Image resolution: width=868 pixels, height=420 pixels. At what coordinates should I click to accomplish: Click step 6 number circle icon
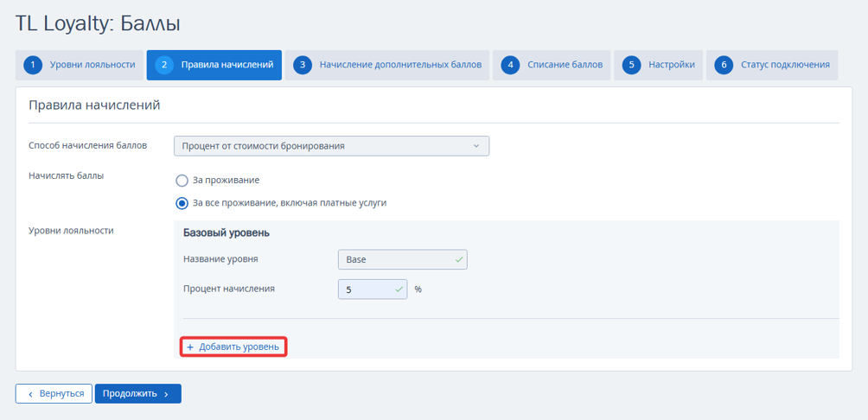pyautogui.click(x=724, y=66)
